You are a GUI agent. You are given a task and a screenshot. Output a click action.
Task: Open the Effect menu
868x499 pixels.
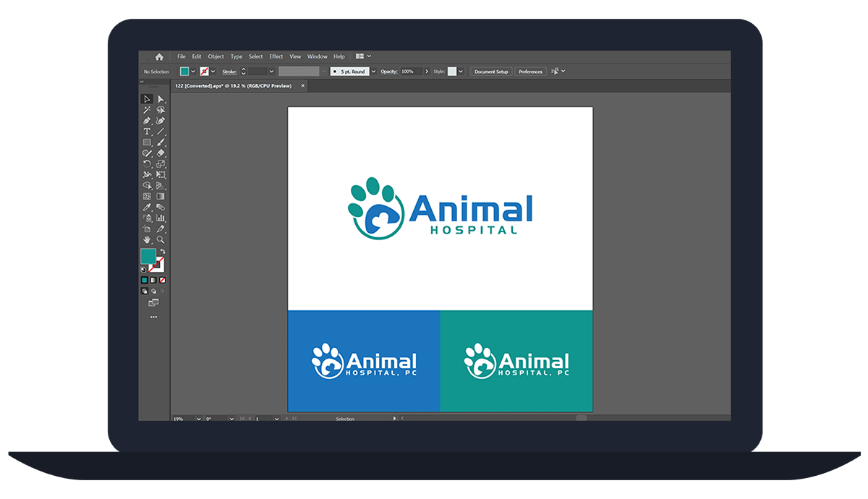click(276, 56)
